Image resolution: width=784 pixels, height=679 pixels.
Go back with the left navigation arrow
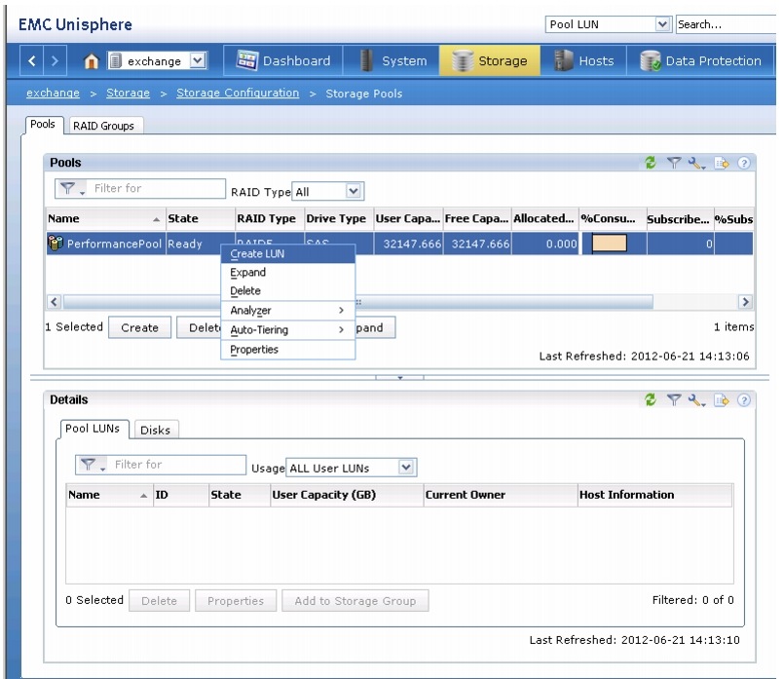coord(31,61)
